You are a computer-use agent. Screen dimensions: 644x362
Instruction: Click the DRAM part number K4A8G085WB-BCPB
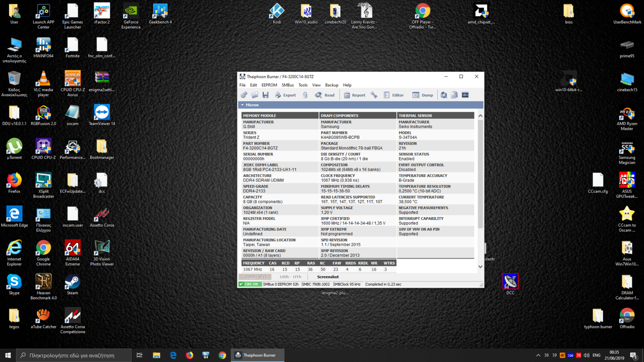click(340, 137)
